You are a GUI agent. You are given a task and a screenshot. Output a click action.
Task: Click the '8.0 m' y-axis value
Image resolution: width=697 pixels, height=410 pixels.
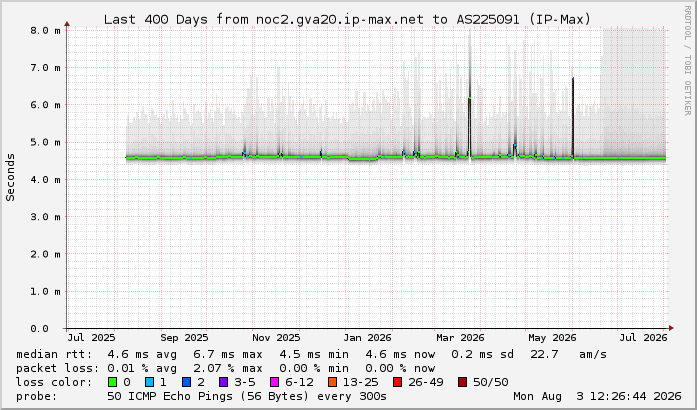[45, 30]
